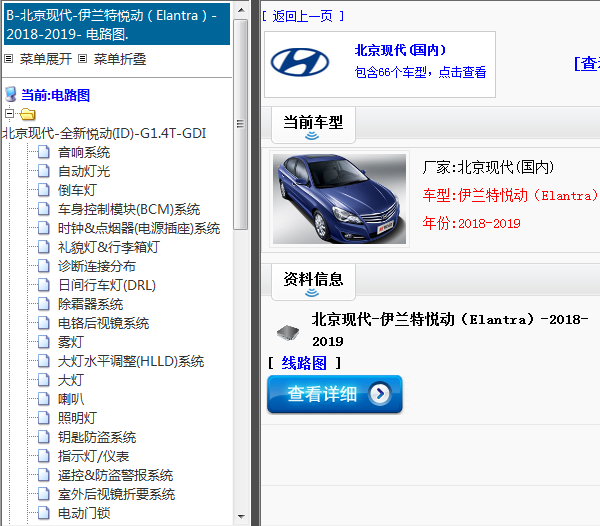Open the 礼貌灯&行李箱灯 entry
The width and height of the screenshot is (600, 526).
coord(109,247)
